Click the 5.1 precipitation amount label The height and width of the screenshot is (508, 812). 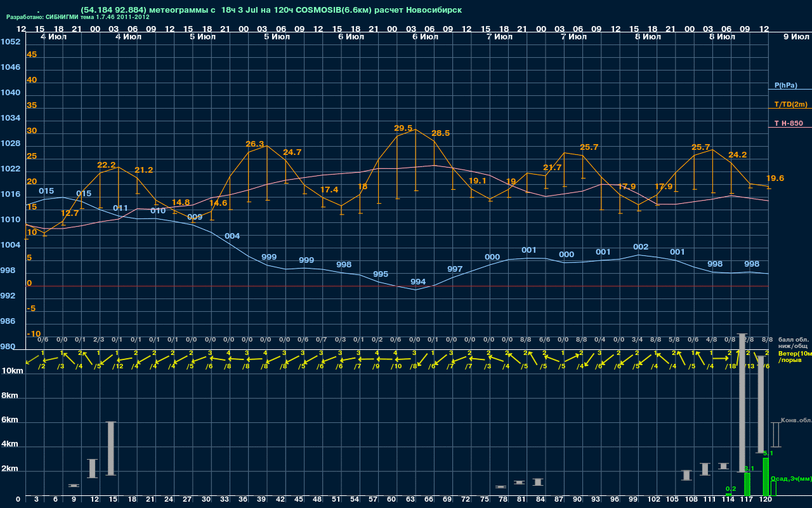tap(768, 453)
